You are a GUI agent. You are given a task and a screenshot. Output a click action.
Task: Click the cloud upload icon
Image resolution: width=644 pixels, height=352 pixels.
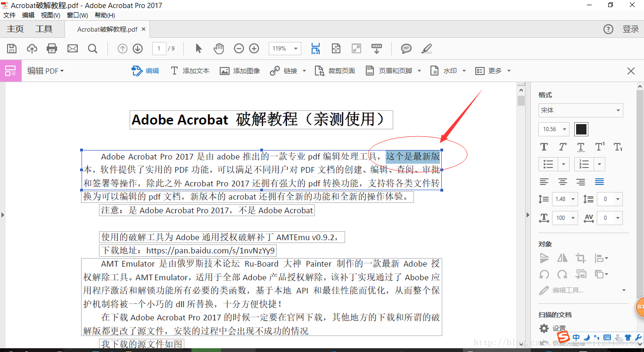click(x=32, y=49)
